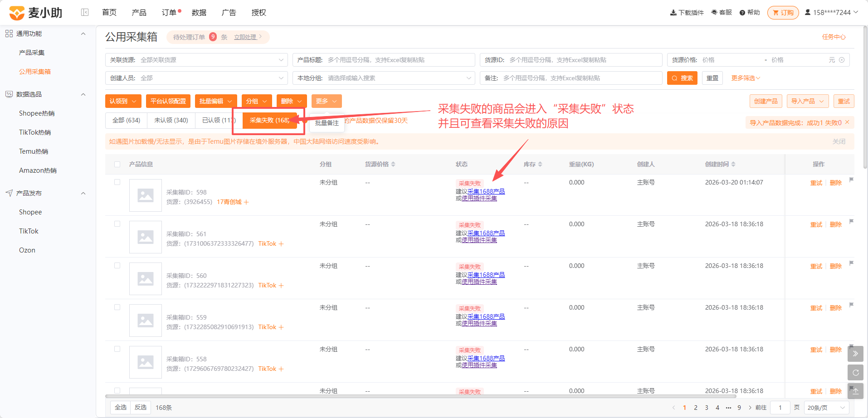Collapse the 数据选品 sidebar section
This screenshot has width=868, height=418.
[83, 94]
